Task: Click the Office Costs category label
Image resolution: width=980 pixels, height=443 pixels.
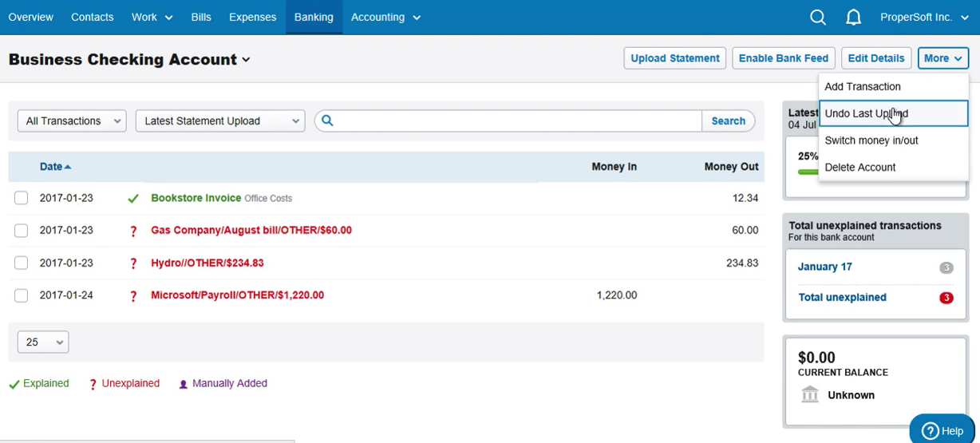Action: (x=268, y=199)
